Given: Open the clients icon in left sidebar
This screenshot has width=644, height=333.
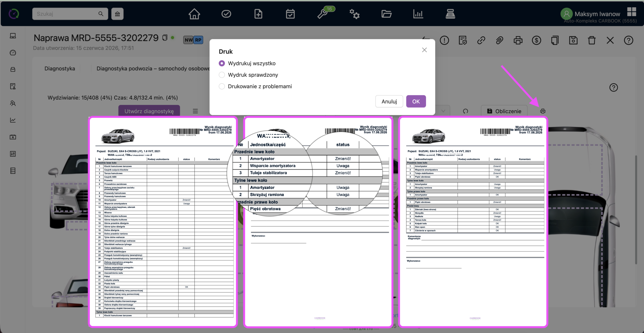Looking at the screenshot, I should (13, 103).
